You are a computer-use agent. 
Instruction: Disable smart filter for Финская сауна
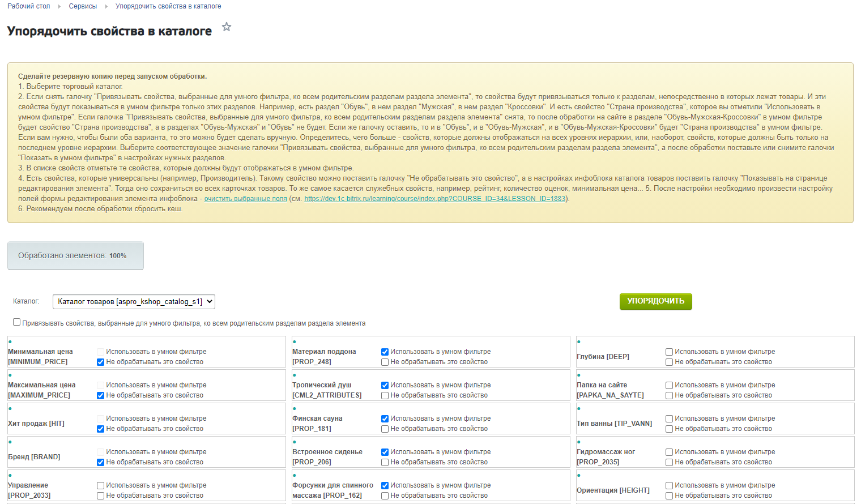click(x=385, y=418)
